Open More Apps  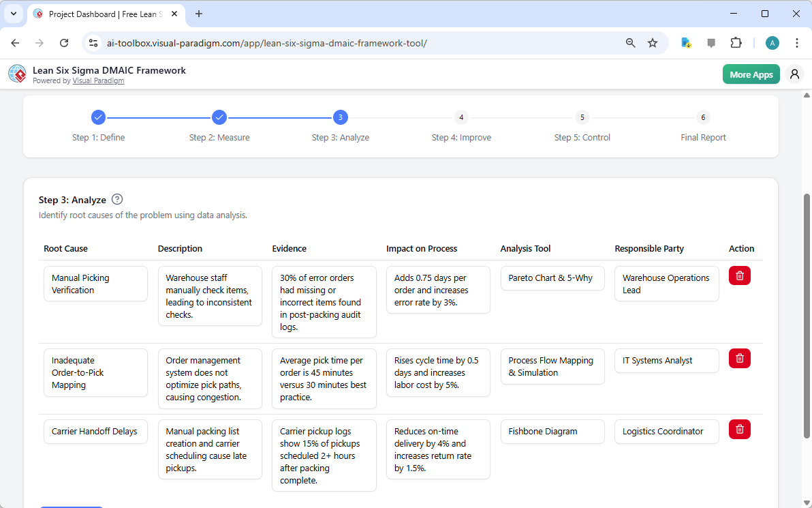point(751,74)
